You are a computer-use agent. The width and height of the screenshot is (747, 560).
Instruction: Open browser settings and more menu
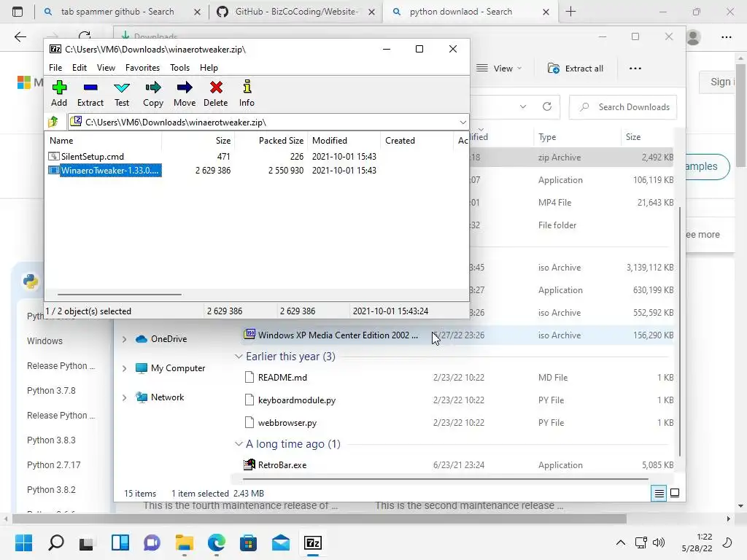click(x=727, y=37)
